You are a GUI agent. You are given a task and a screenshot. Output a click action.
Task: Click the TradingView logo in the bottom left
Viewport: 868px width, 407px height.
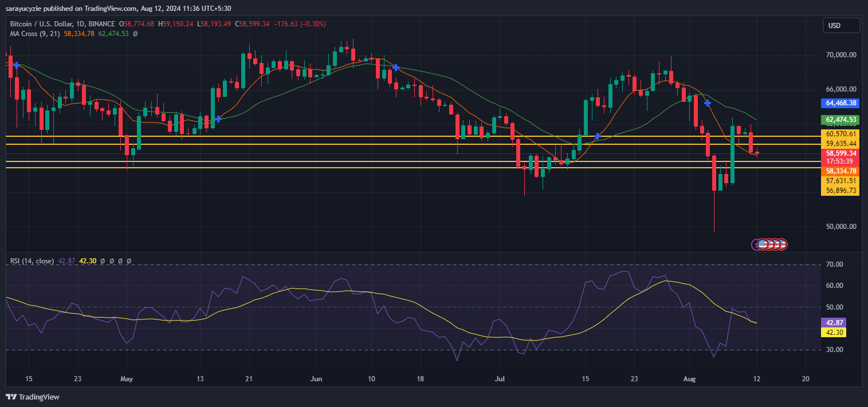click(x=32, y=397)
